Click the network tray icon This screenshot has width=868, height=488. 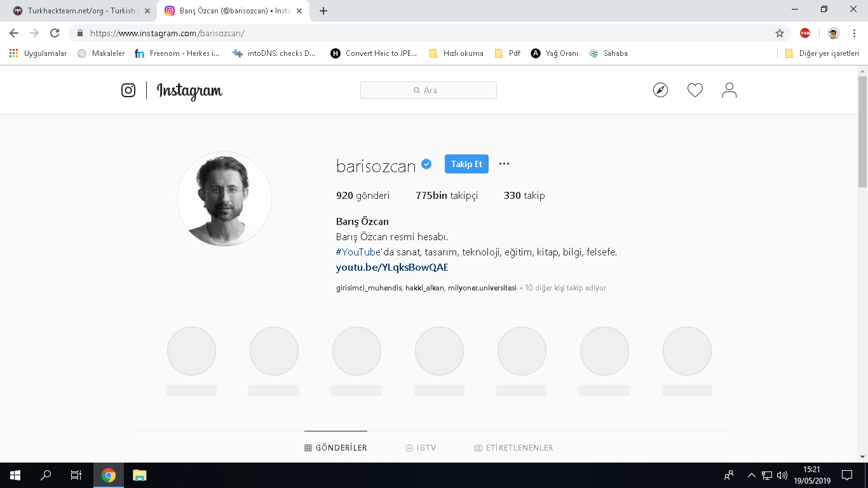767,475
